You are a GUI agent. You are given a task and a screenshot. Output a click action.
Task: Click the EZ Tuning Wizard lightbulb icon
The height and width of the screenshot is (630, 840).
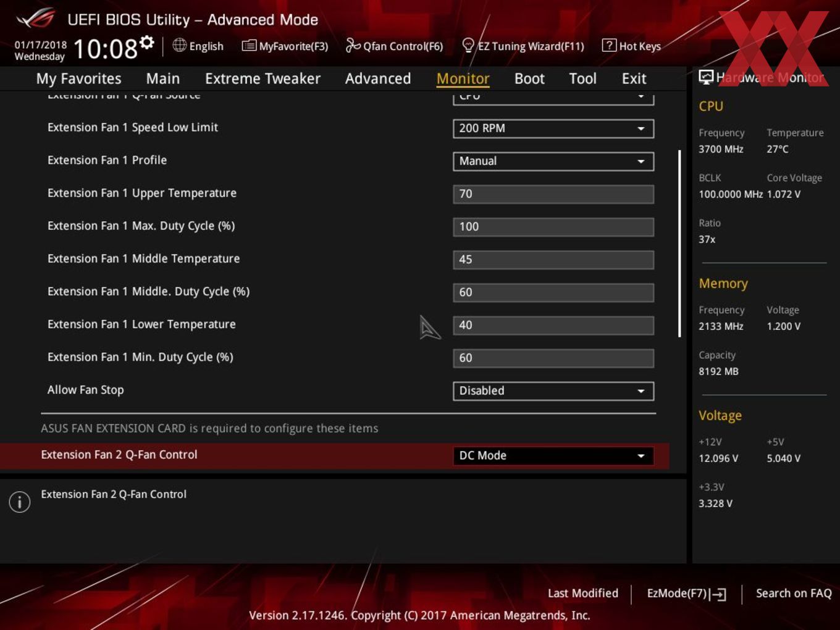click(x=468, y=45)
